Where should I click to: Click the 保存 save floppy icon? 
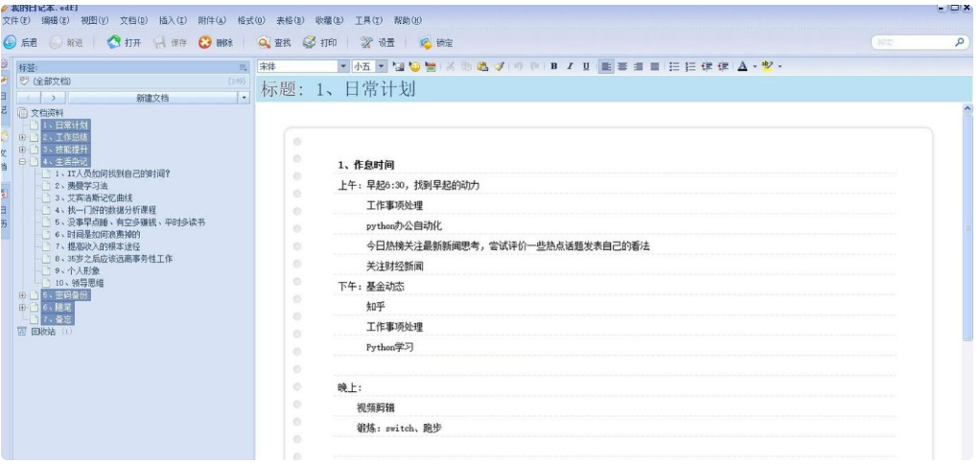160,42
